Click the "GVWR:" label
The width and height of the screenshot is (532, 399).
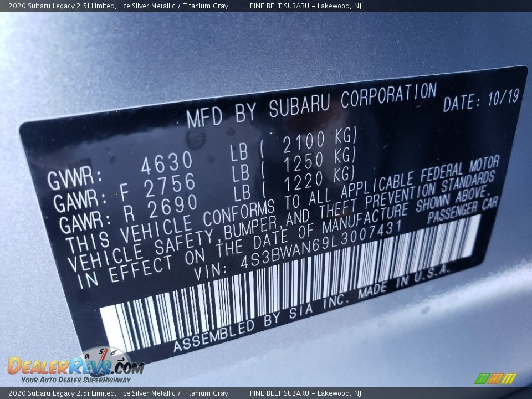click(x=75, y=178)
